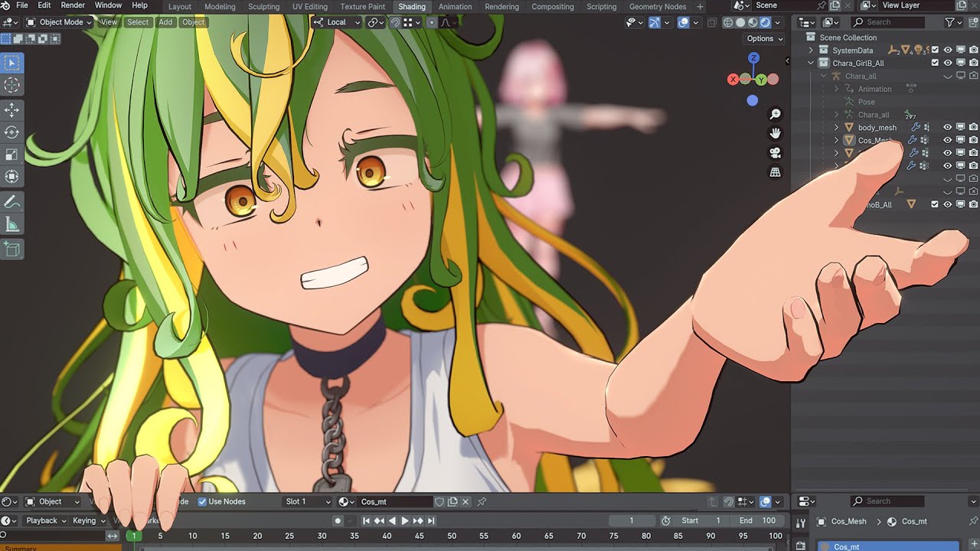The width and height of the screenshot is (980, 551).
Task: Switch to wireframe viewport shading
Action: pyautogui.click(x=728, y=22)
